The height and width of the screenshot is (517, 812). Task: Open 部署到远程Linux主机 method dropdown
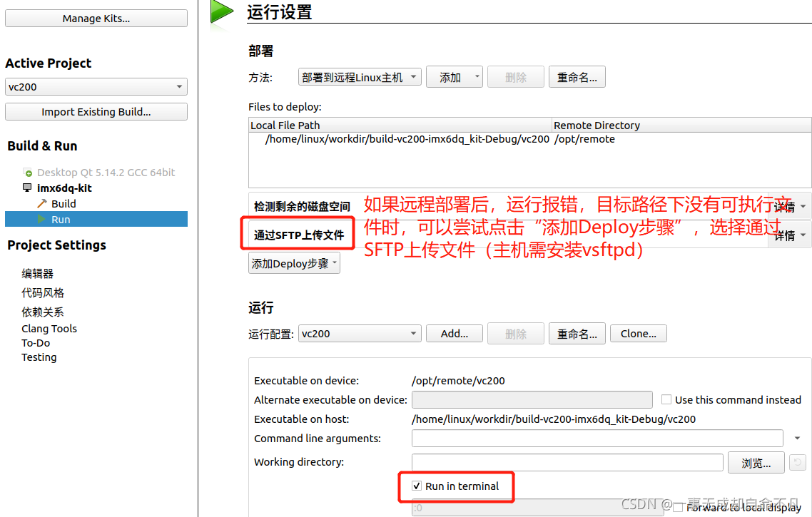tap(360, 77)
